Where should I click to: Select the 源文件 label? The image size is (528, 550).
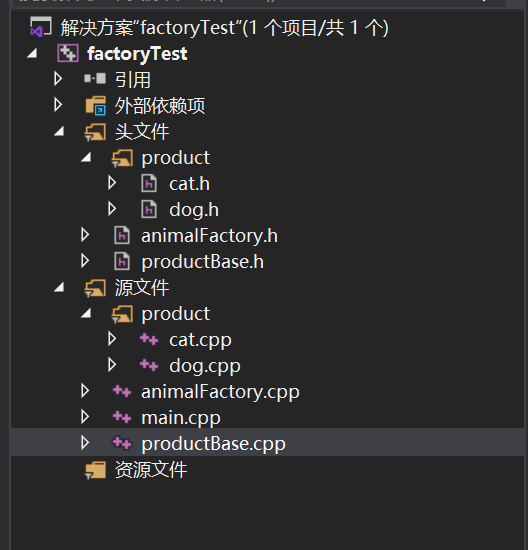coord(142,287)
